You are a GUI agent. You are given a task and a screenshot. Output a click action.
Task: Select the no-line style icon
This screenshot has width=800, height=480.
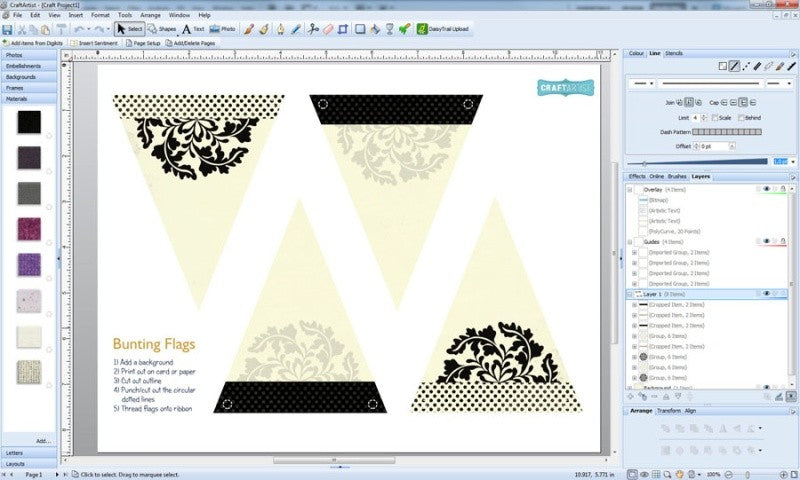tap(722, 66)
